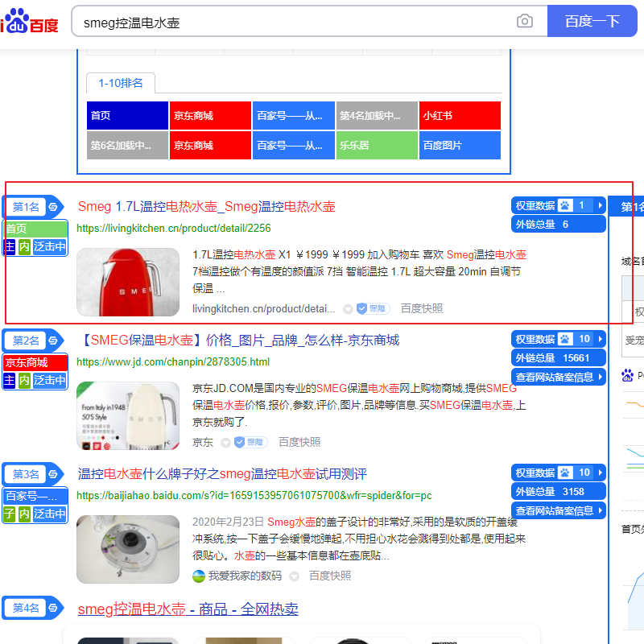Open dropdown beside livingkitchen.cn source
Image resolution: width=644 pixels, height=644 pixels.
[348, 309]
